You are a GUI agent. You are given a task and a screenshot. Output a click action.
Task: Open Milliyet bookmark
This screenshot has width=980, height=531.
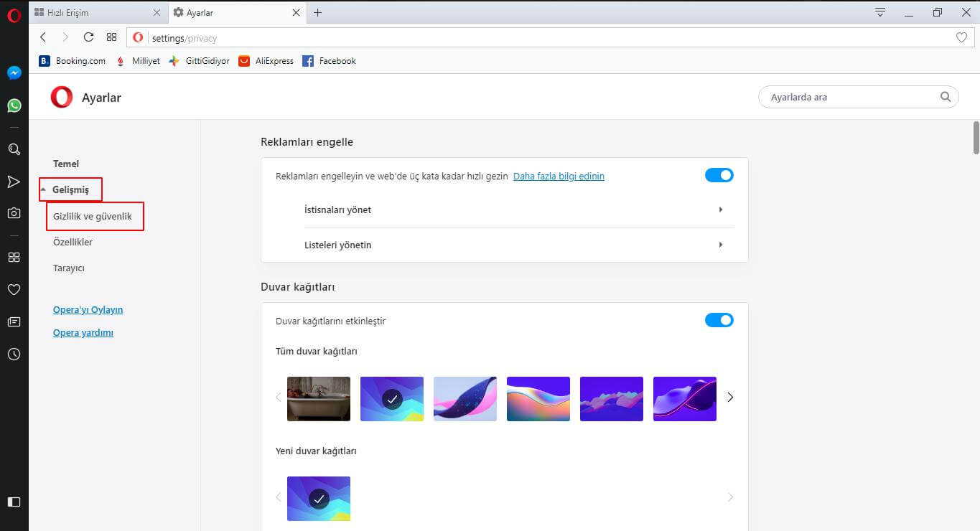click(x=138, y=61)
